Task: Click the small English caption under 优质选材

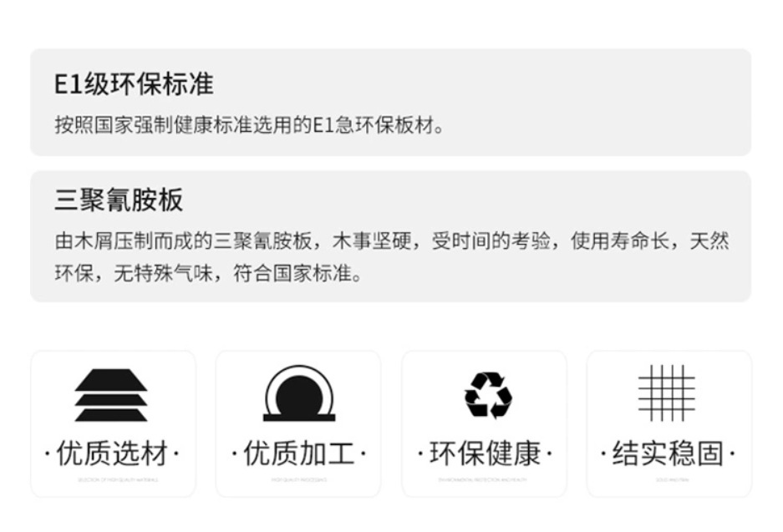Action: click(118, 480)
